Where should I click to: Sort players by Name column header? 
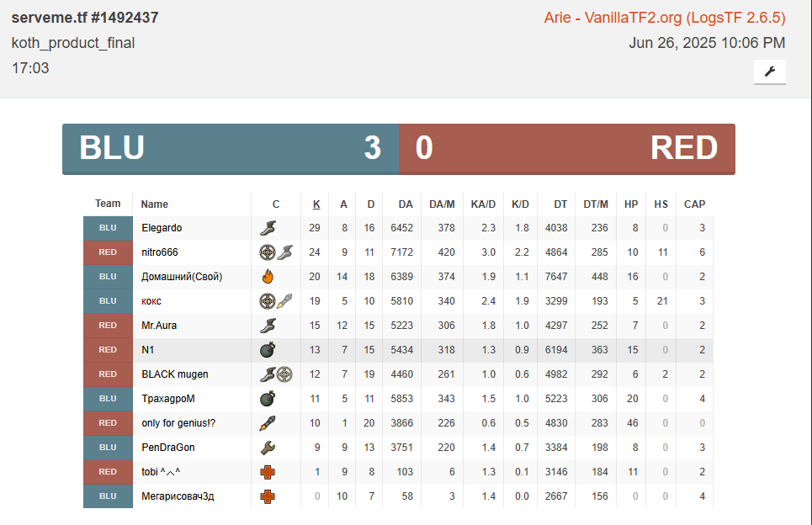(x=154, y=204)
